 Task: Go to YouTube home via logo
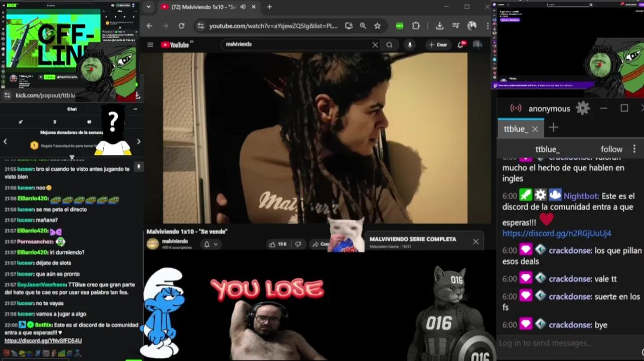coord(175,45)
